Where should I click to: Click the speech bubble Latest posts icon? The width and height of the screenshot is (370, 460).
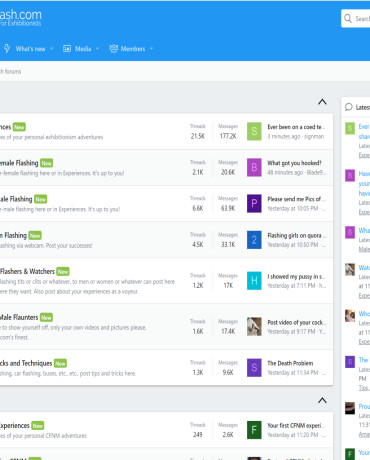click(x=349, y=107)
